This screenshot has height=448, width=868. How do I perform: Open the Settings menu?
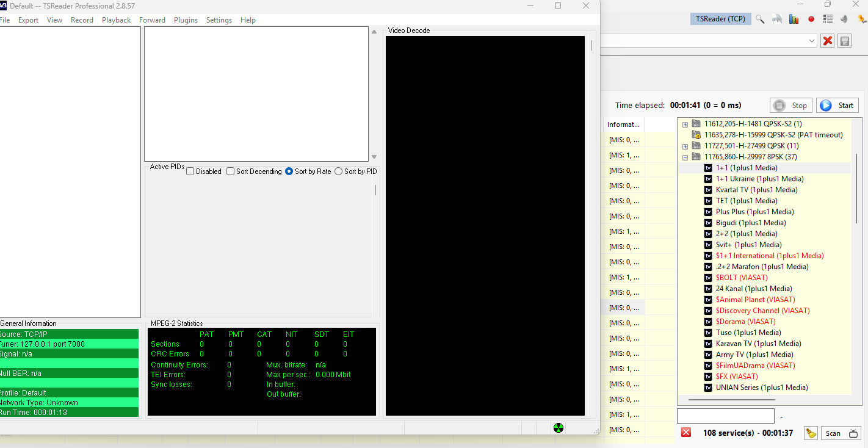219,20
